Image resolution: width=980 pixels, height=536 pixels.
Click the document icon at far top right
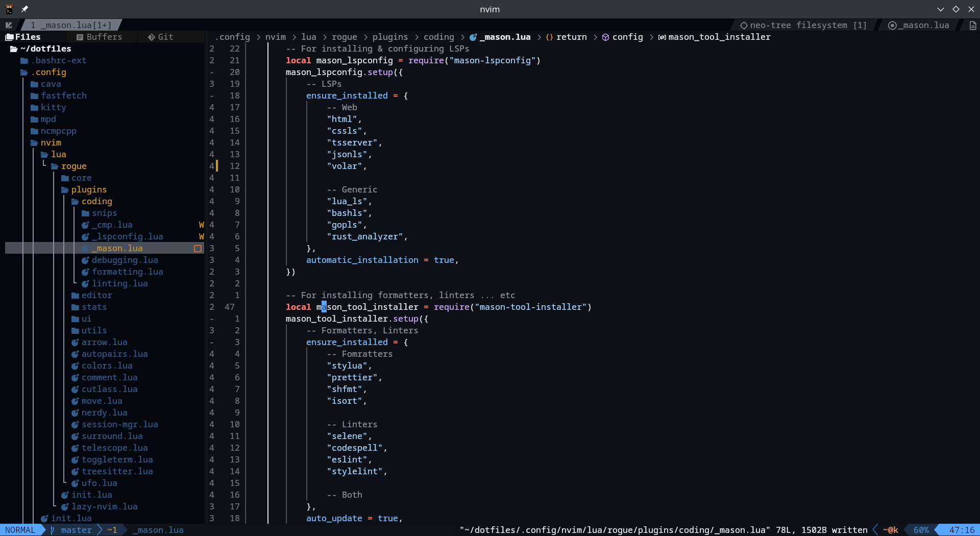point(973,25)
